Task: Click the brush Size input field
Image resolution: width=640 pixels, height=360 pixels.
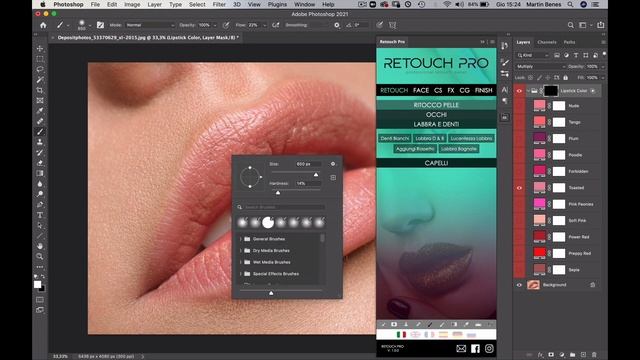Action: click(x=308, y=164)
